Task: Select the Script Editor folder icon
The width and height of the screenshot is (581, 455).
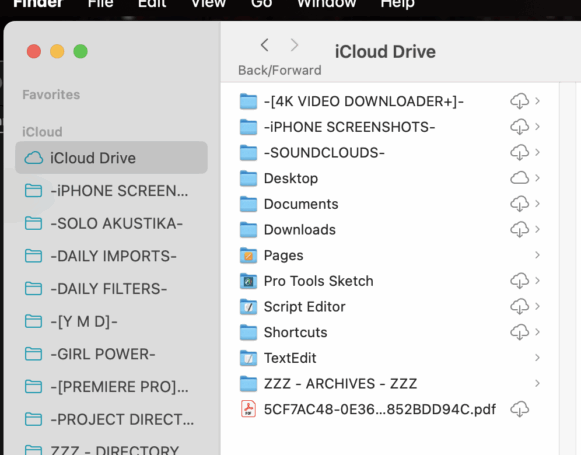Action: coord(248,307)
